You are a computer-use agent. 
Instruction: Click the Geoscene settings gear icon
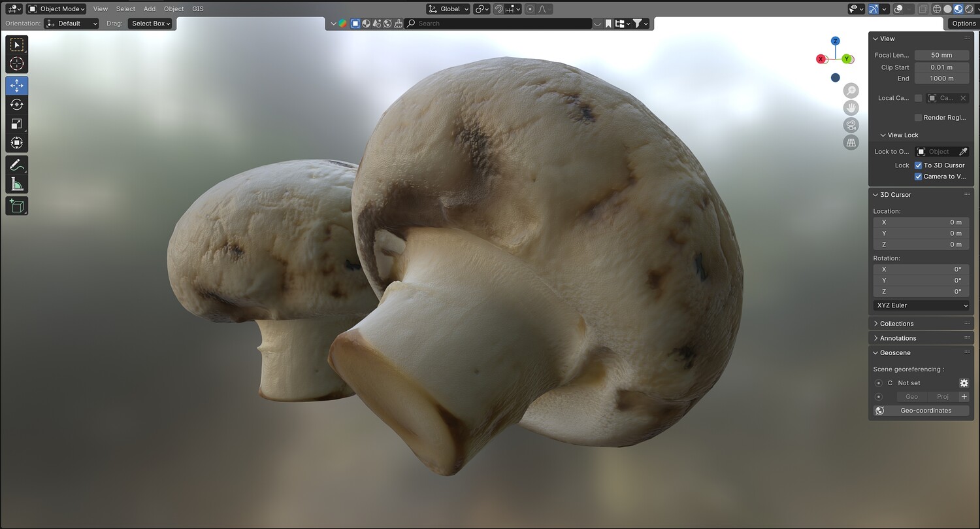[964, 383]
